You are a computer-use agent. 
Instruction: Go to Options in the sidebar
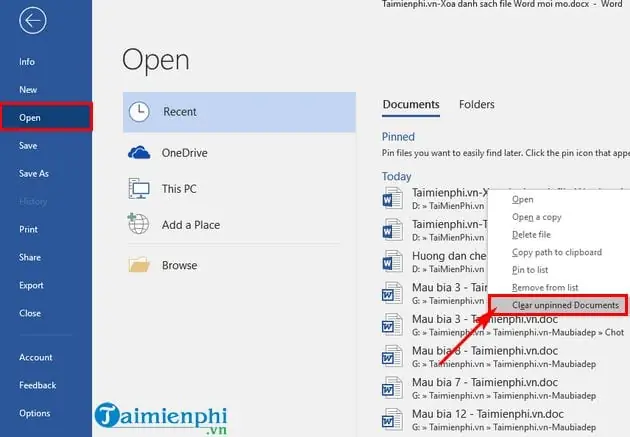click(35, 413)
